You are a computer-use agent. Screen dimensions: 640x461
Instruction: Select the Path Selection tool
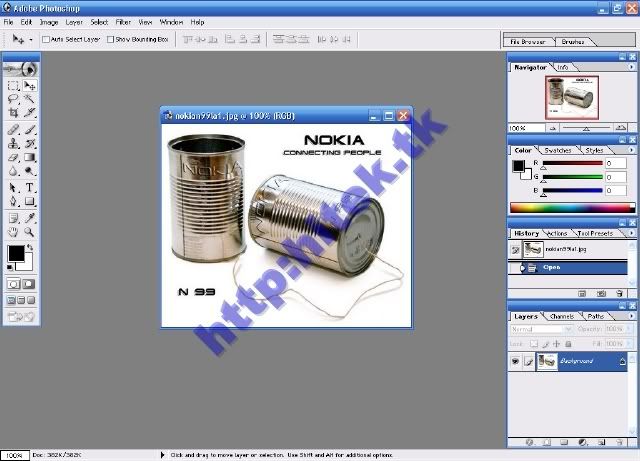coord(13,188)
